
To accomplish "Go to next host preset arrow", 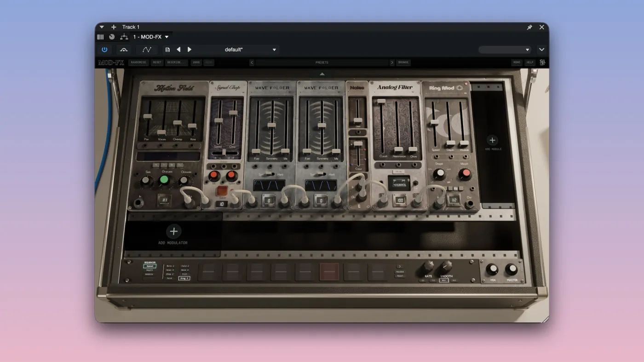I will point(190,50).
